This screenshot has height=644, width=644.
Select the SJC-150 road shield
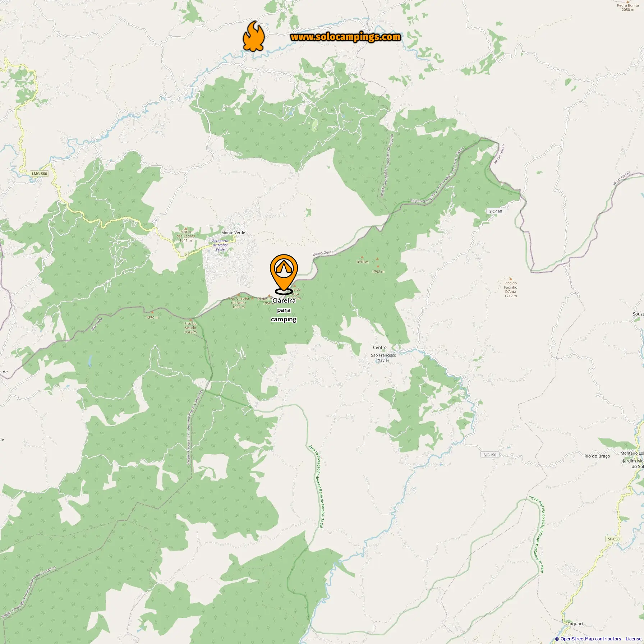tap(490, 455)
